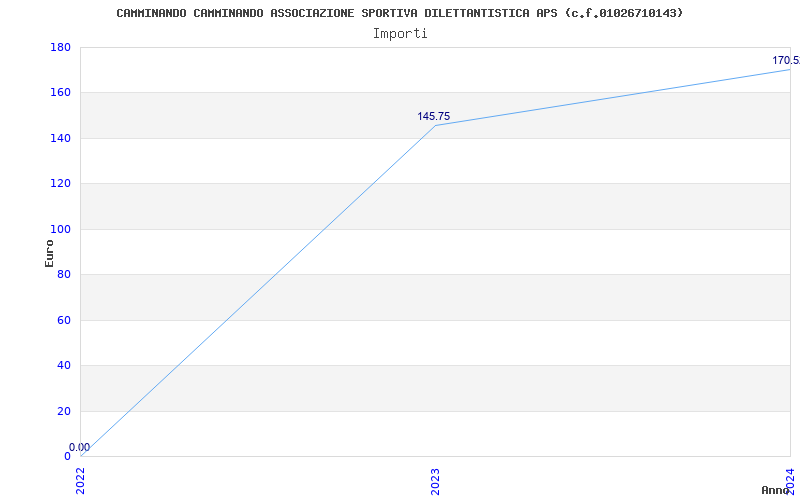Click the 180 y-axis tick label
The image size is (800, 500).
tap(60, 47)
